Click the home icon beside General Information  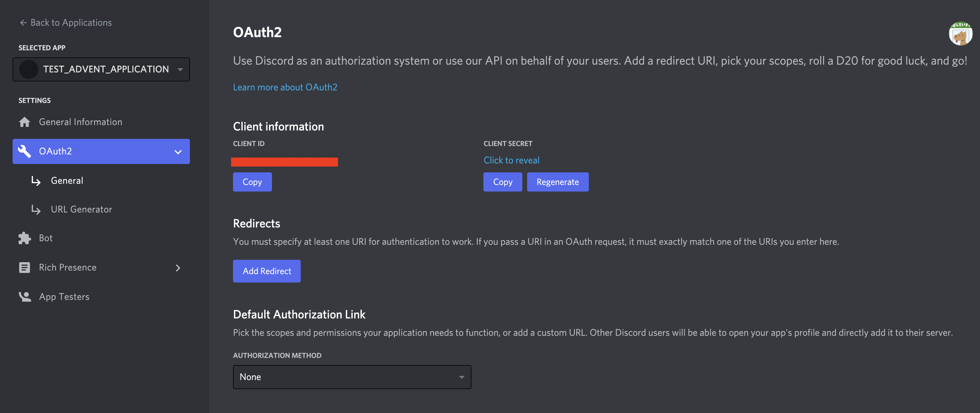tap(25, 122)
